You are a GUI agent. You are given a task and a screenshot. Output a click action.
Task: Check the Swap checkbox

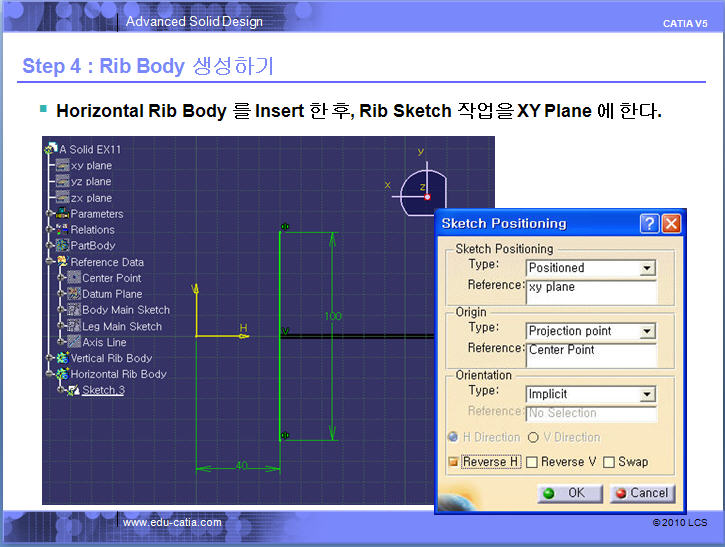tap(608, 462)
